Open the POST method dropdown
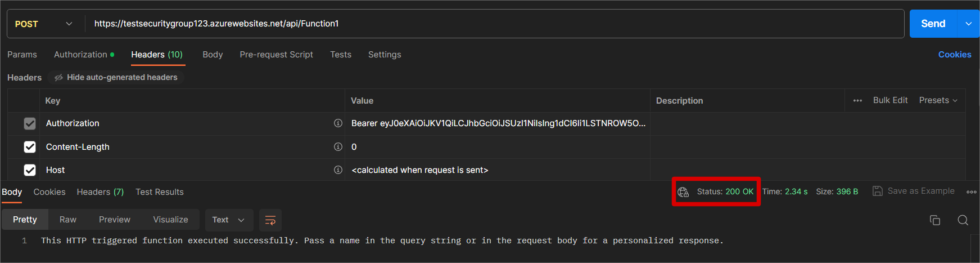980x263 pixels. tap(44, 24)
